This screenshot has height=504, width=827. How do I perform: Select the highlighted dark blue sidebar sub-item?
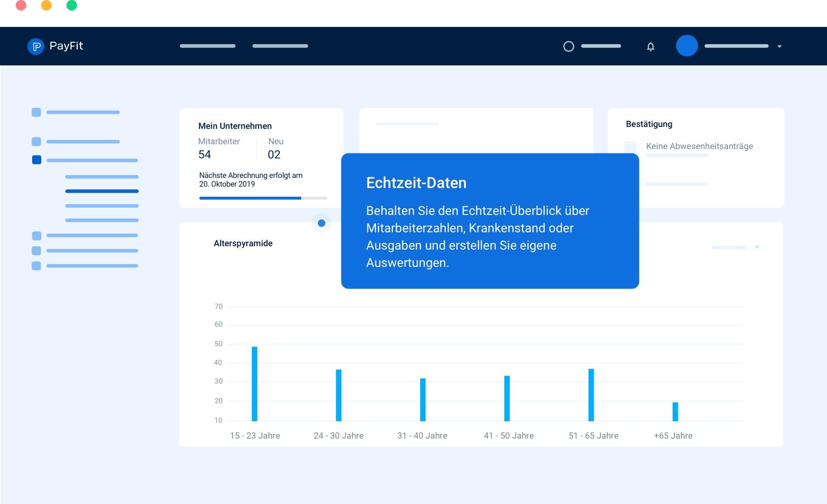102,191
